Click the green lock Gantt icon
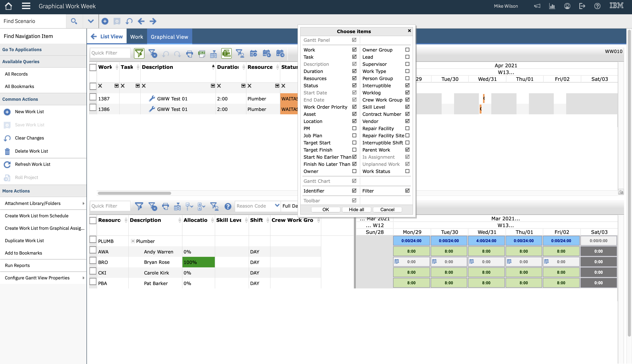Image resolution: width=632 pixels, height=364 pixels. click(x=226, y=53)
